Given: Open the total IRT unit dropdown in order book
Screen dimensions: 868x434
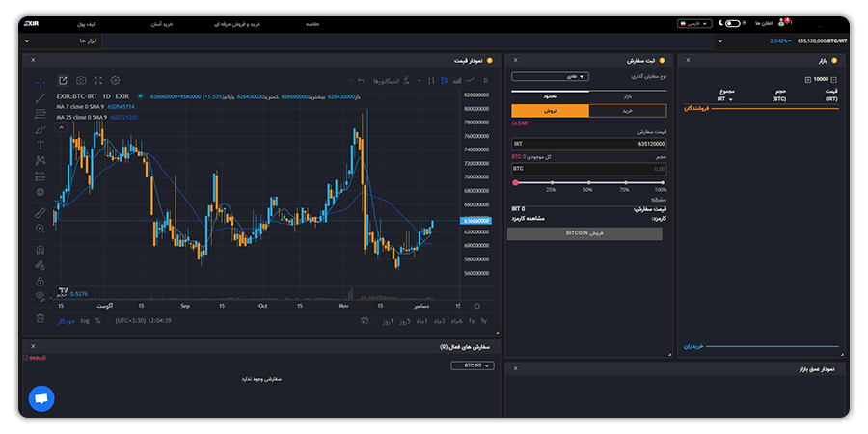Looking at the screenshot, I should point(725,99).
